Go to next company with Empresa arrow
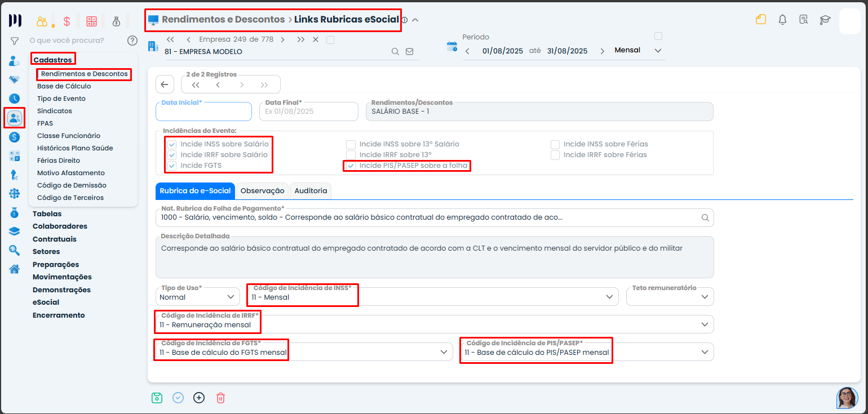Image resolution: width=868 pixels, height=414 pixels. (282, 39)
